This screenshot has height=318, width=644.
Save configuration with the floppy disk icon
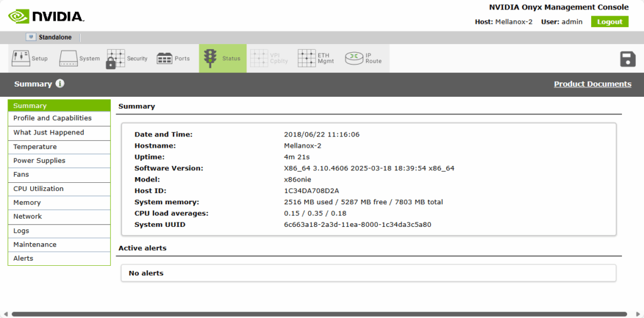click(x=628, y=59)
